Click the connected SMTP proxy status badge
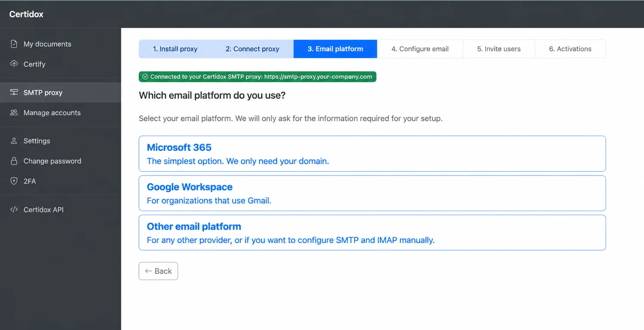 pos(258,77)
